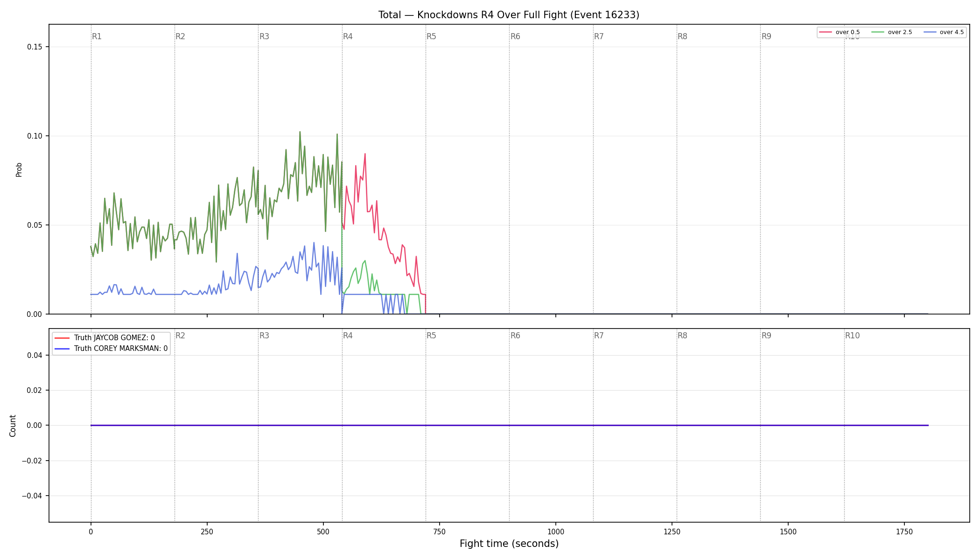Click the blue line sample beside 'over 4.5'
Image resolution: width=980 pixels, height=560 pixels.
click(x=930, y=32)
